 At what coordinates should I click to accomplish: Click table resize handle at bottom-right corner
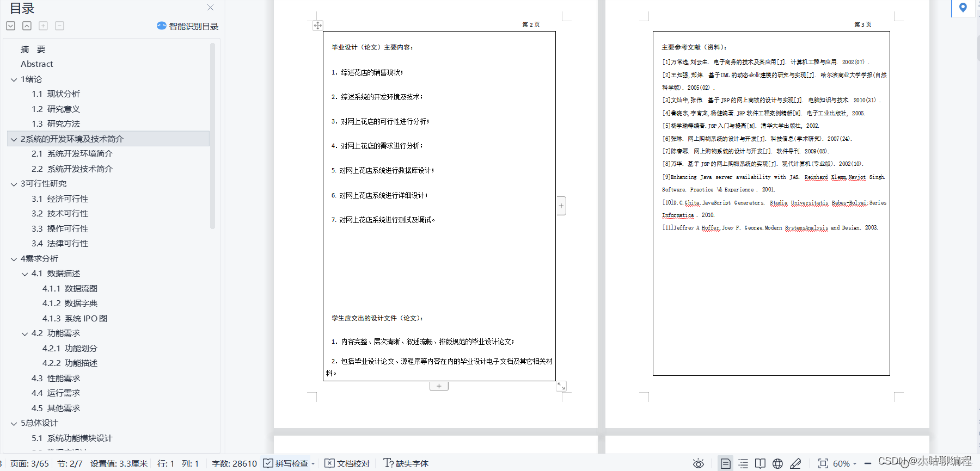tap(561, 386)
